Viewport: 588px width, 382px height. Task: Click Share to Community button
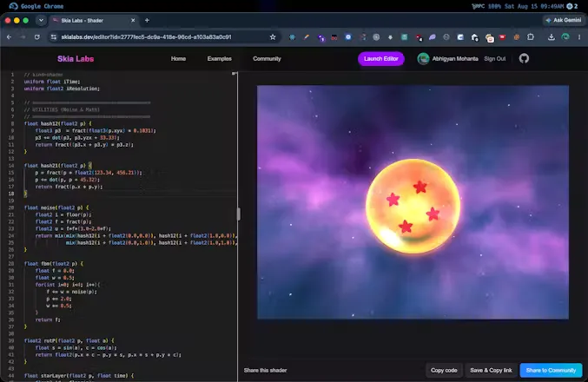click(x=551, y=371)
